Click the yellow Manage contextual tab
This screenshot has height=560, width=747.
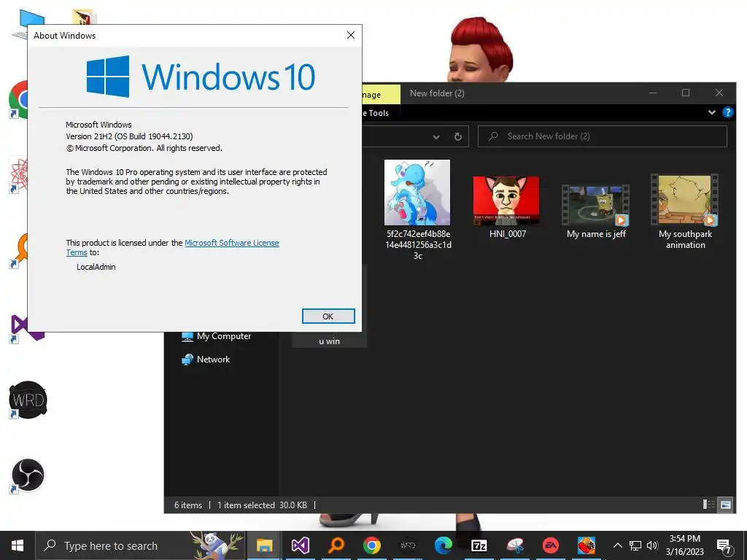point(381,94)
